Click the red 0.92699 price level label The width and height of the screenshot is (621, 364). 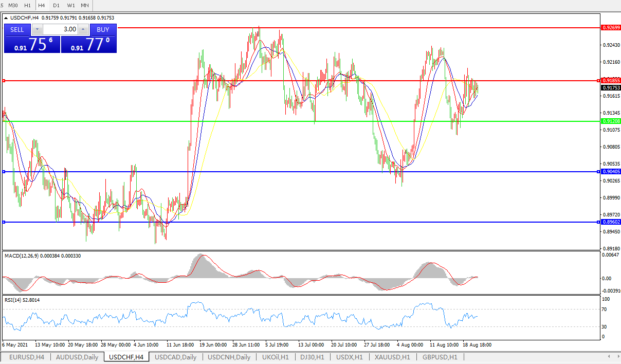click(611, 27)
